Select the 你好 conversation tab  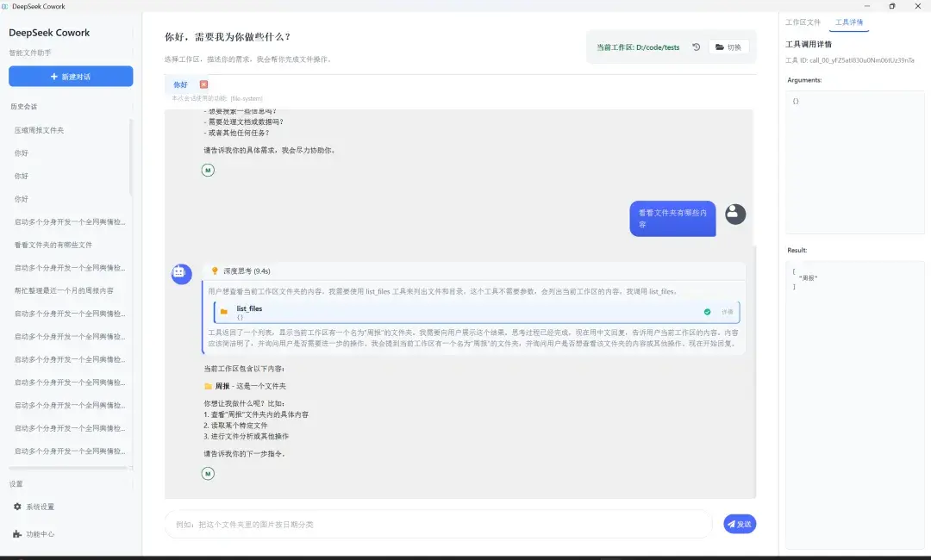point(180,84)
